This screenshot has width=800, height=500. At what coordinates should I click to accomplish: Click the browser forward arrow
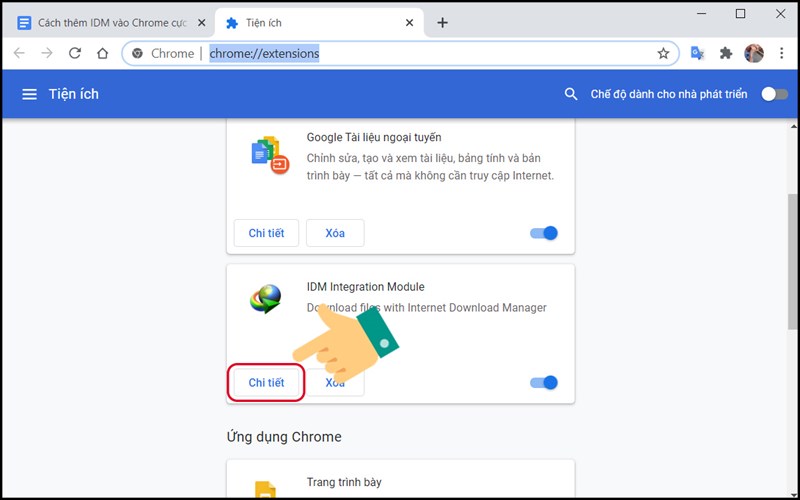[x=47, y=53]
